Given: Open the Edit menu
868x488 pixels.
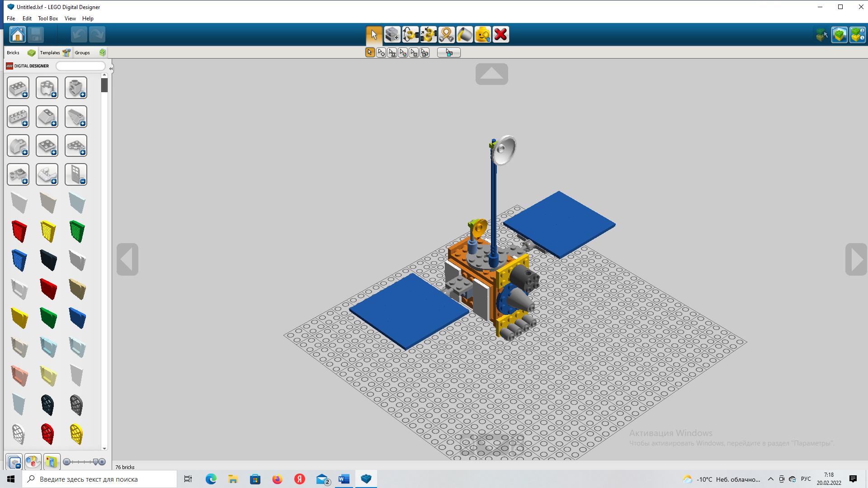Looking at the screenshot, I should (27, 19).
